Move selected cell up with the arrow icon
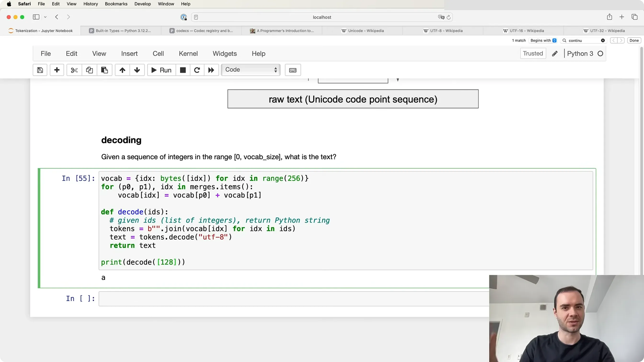This screenshot has width=644, height=362. pyautogui.click(x=122, y=70)
